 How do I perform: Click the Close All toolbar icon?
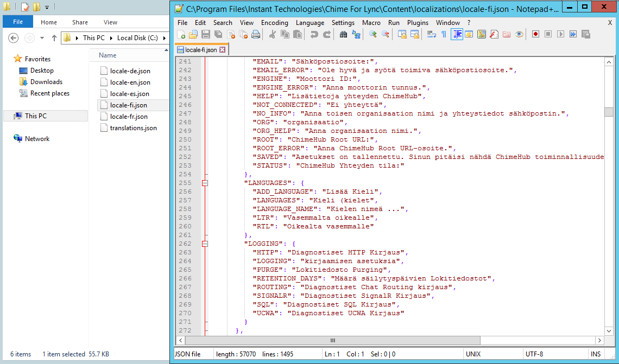pos(244,35)
